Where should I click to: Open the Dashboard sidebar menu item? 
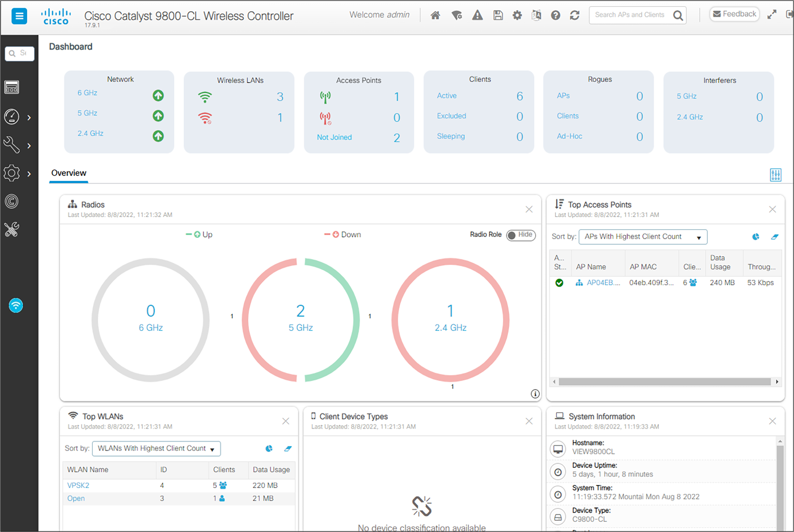[12, 87]
